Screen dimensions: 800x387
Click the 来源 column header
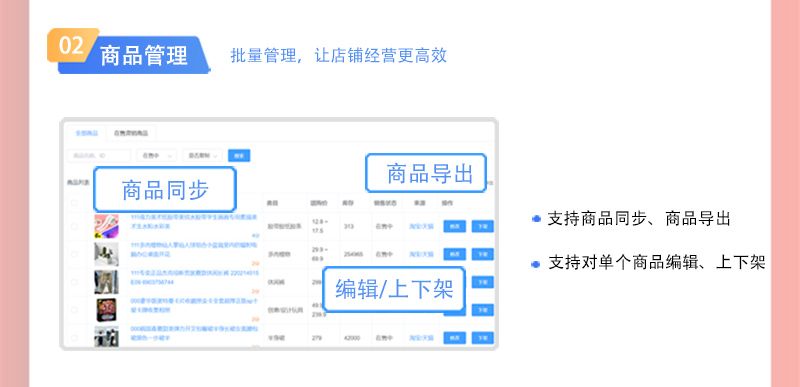point(419,203)
